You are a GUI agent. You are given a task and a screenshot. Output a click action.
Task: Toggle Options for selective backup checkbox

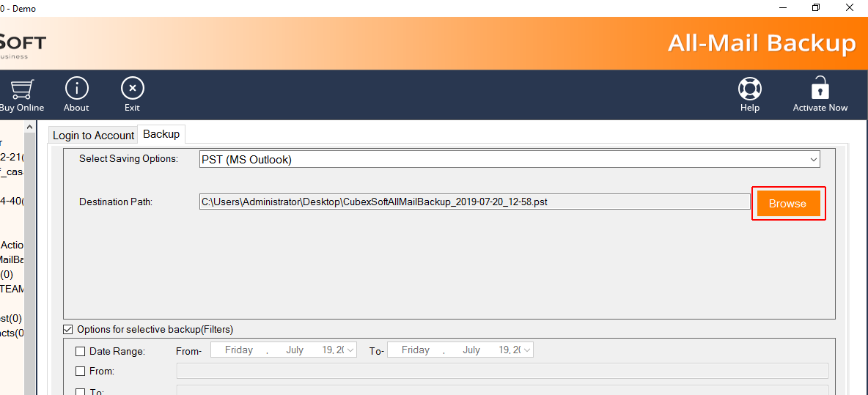68,330
